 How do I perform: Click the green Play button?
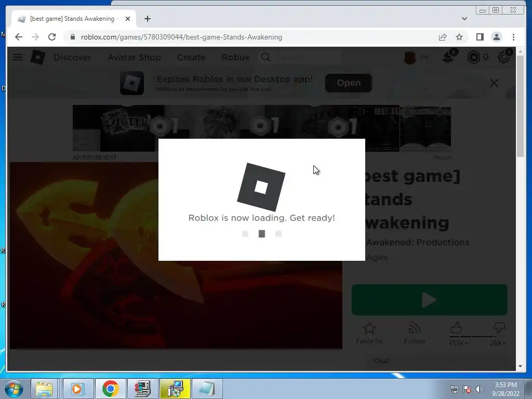430,300
